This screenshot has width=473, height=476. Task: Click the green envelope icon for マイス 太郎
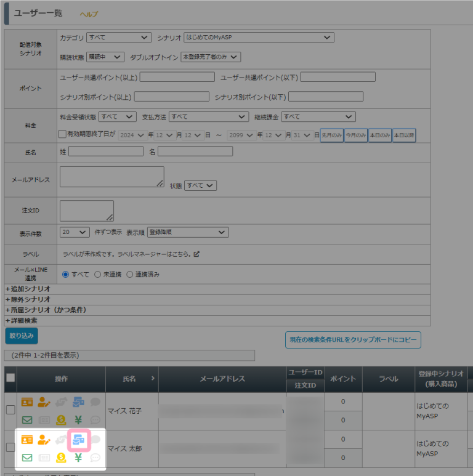point(27,458)
